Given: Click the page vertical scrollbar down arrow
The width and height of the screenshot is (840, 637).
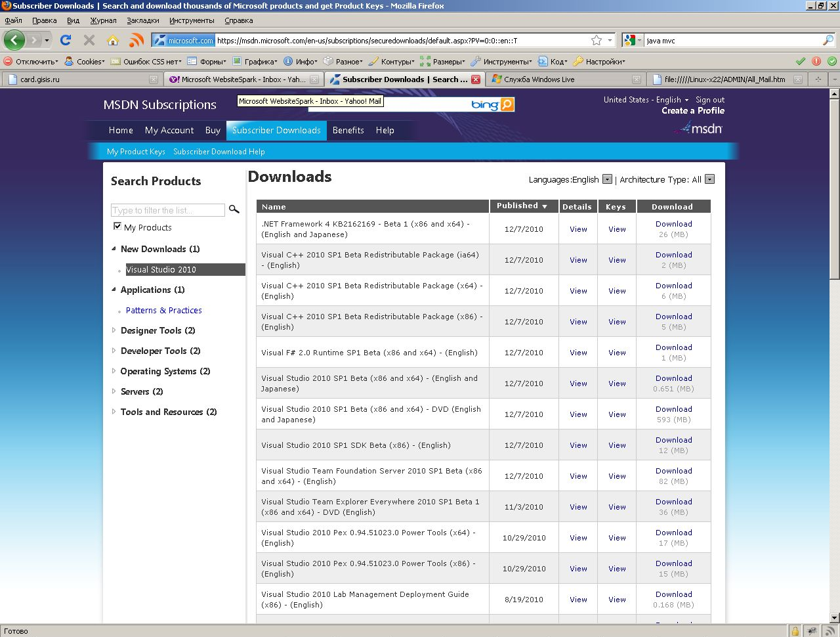Looking at the screenshot, I should (834, 617).
